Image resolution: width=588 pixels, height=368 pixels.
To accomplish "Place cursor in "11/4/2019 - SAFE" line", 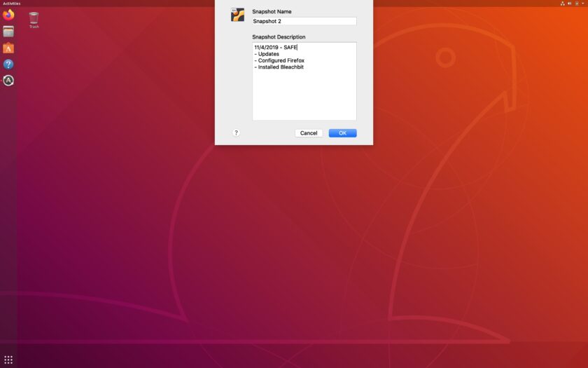I will [x=276, y=48].
